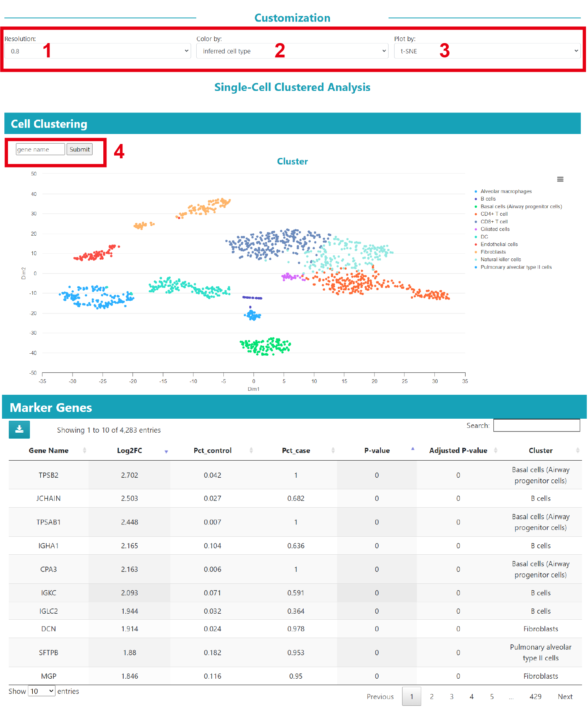Click Pct_control value 0.182
This screenshot has height=711, width=588.
212,652
